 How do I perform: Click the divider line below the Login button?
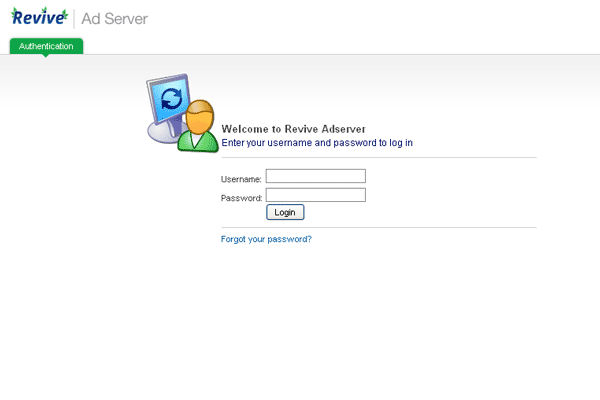pos(378,227)
